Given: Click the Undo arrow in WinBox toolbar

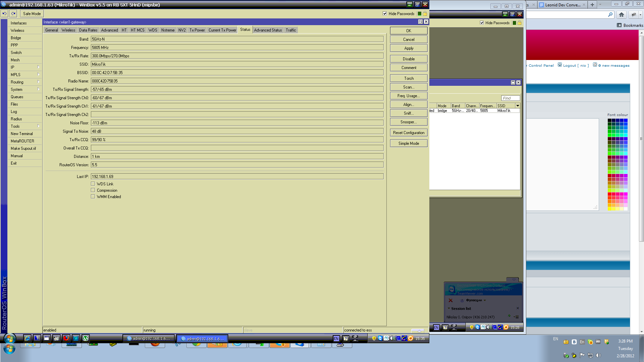Looking at the screenshot, I should tap(4, 13).
